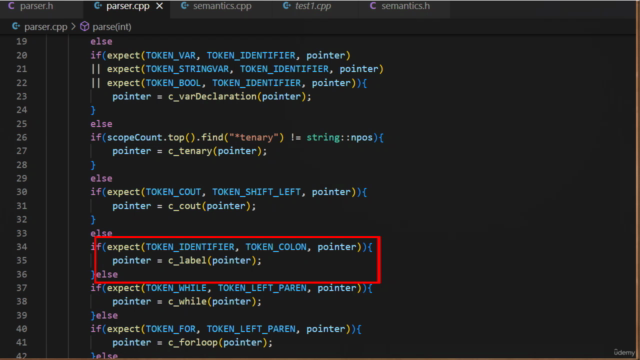Click c_while function call on line 38
Screen dimensions: 640x360
point(187,302)
